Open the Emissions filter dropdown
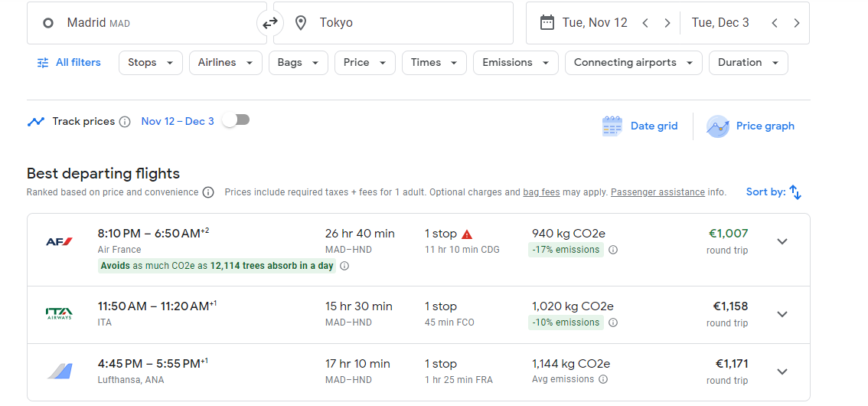This screenshot has width=868, height=406. [515, 63]
